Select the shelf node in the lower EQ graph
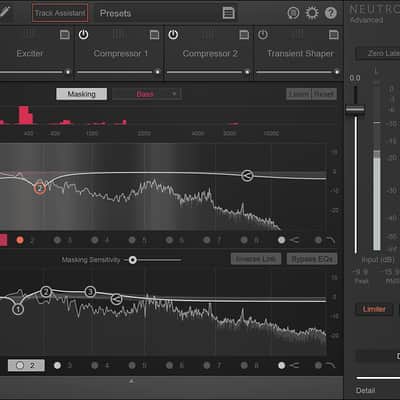The image size is (400, 400). click(x=116, y=299)
